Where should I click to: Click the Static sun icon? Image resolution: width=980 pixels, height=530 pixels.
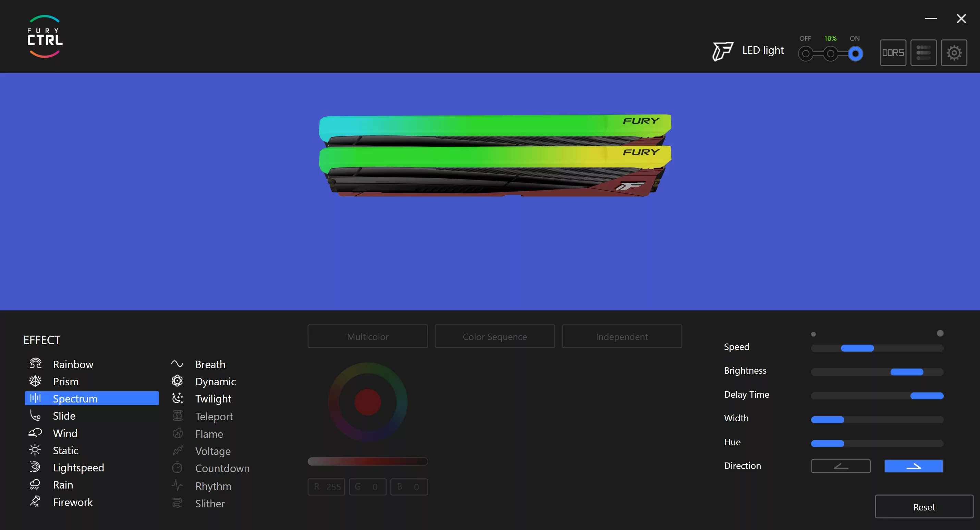[35, 450]
